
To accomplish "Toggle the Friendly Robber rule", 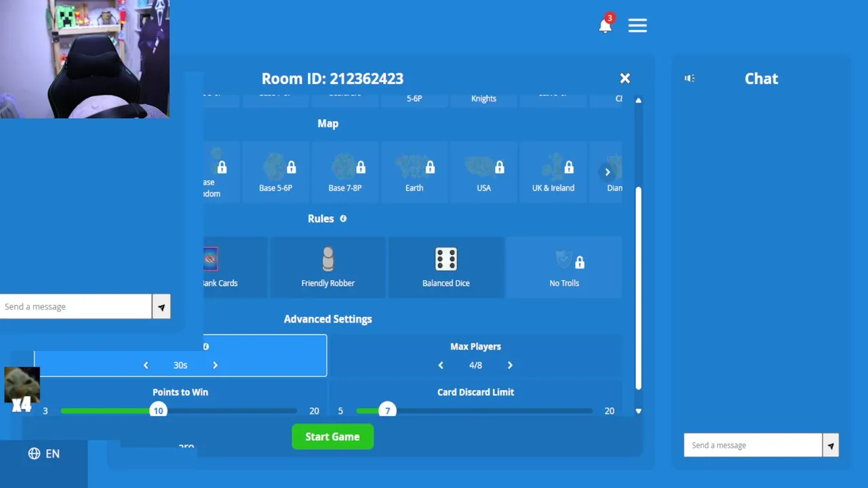I will 328,267.
